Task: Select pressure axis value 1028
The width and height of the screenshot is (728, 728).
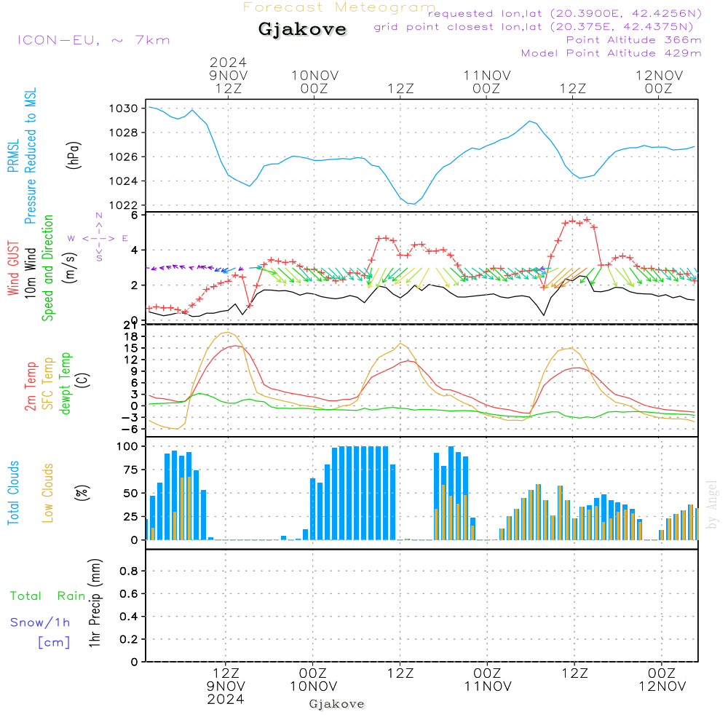Action: point(124,132)
